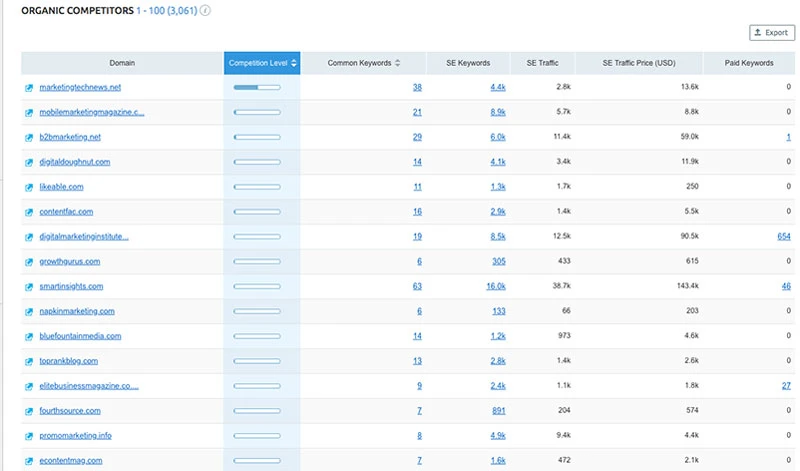Sort by Competition Level column

tap(262, 63)
